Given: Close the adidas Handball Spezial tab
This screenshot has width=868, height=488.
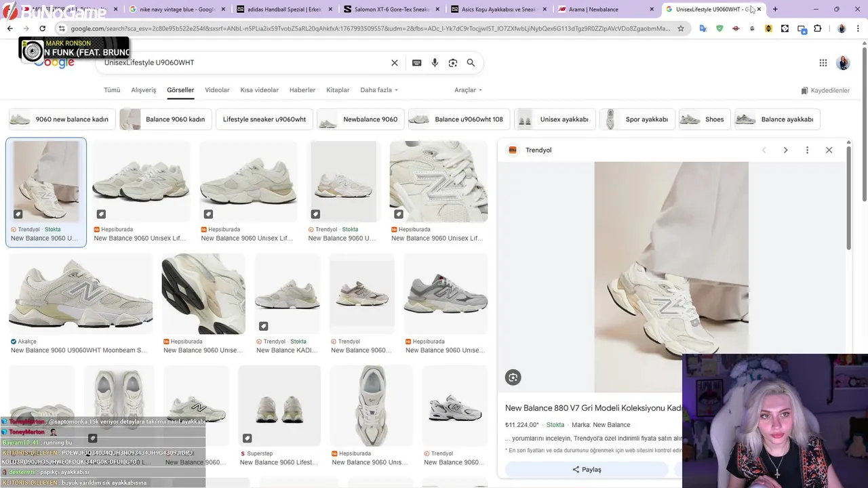Looking at the screenshot, I should point(330,9).
